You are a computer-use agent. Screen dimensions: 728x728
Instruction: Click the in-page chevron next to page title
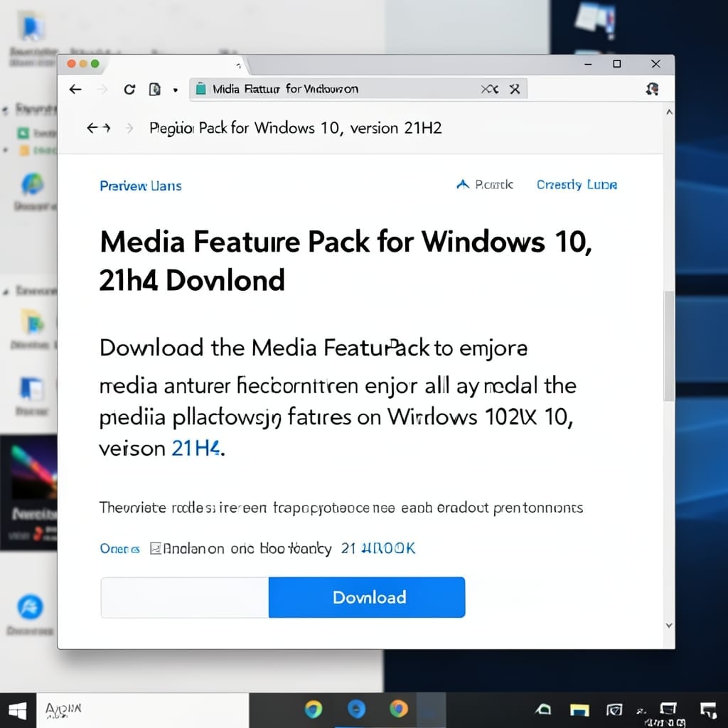[129, 128]
